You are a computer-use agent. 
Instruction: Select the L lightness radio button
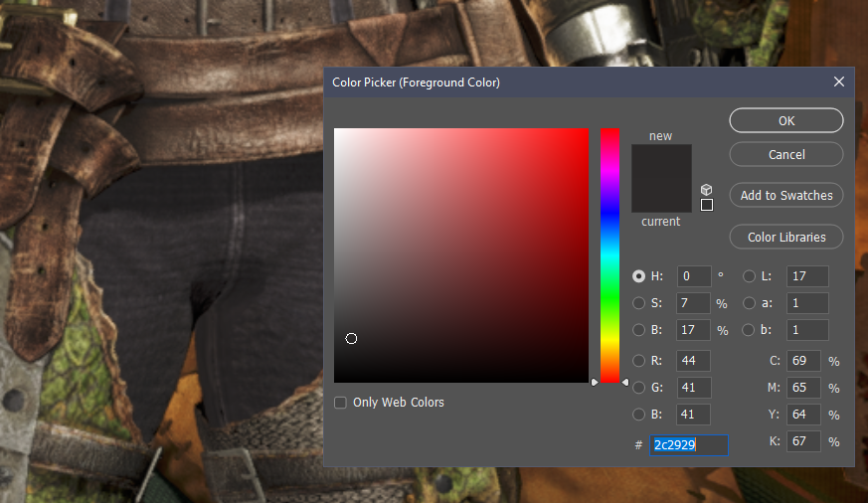(x=749, y=276)
